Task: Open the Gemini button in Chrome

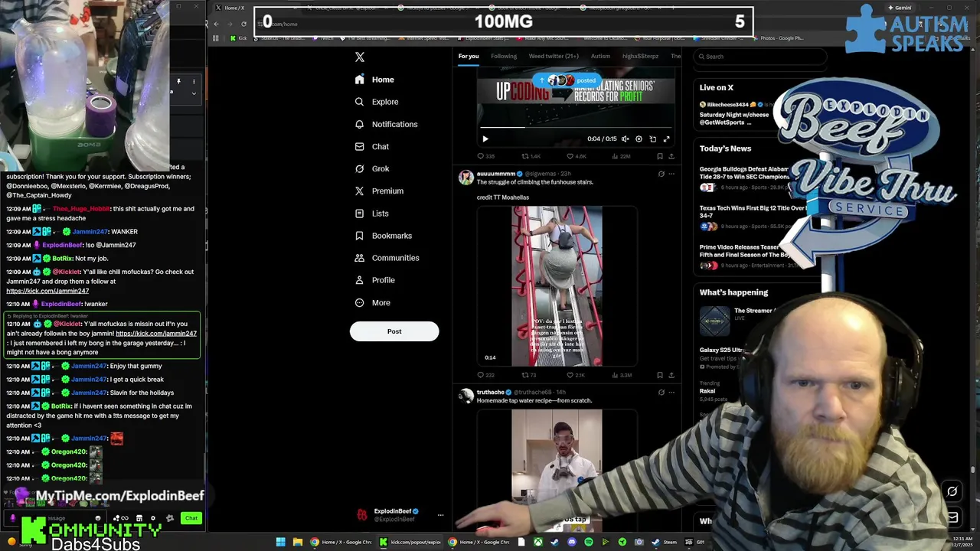Action: coord(899,8)
